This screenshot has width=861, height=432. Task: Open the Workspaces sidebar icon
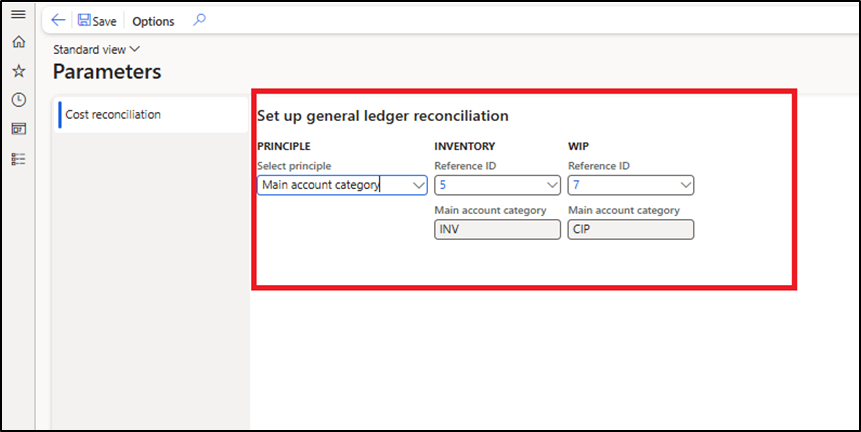click(x=18, y=129)
